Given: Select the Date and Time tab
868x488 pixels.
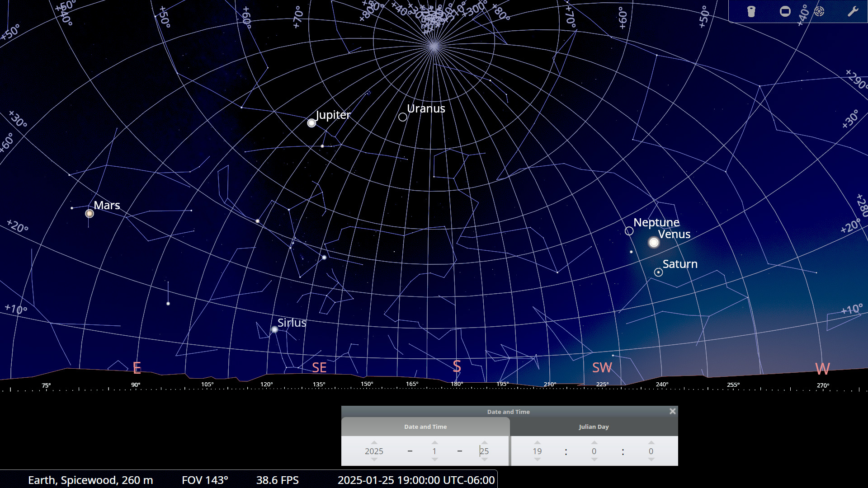Looking at the screenshot, I should (425, 427).
